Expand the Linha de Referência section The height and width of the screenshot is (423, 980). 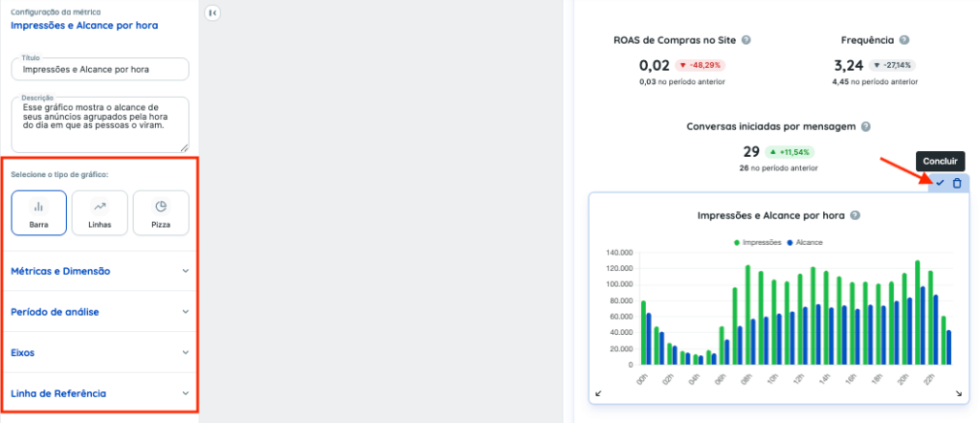point(100,393)
